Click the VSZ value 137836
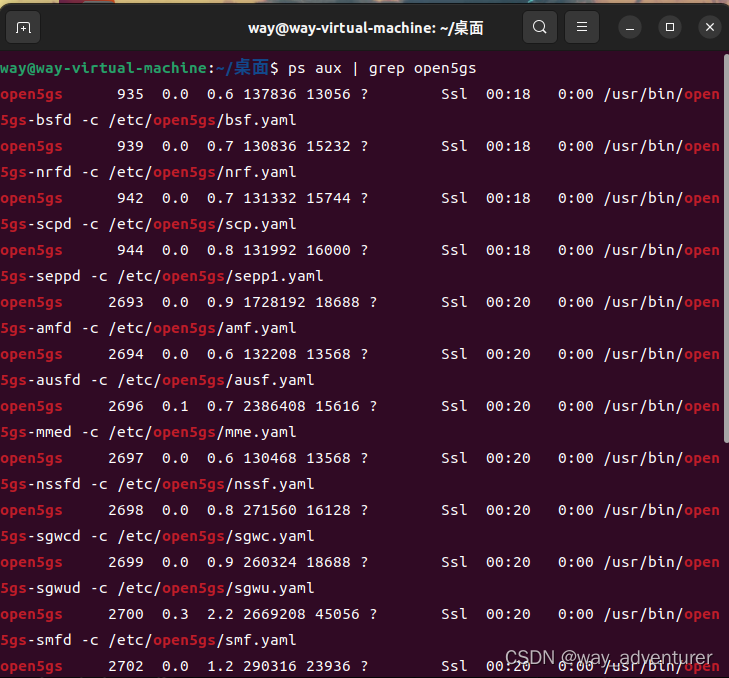Viewport: 729px width, 678px height. (x=270, y=94)
